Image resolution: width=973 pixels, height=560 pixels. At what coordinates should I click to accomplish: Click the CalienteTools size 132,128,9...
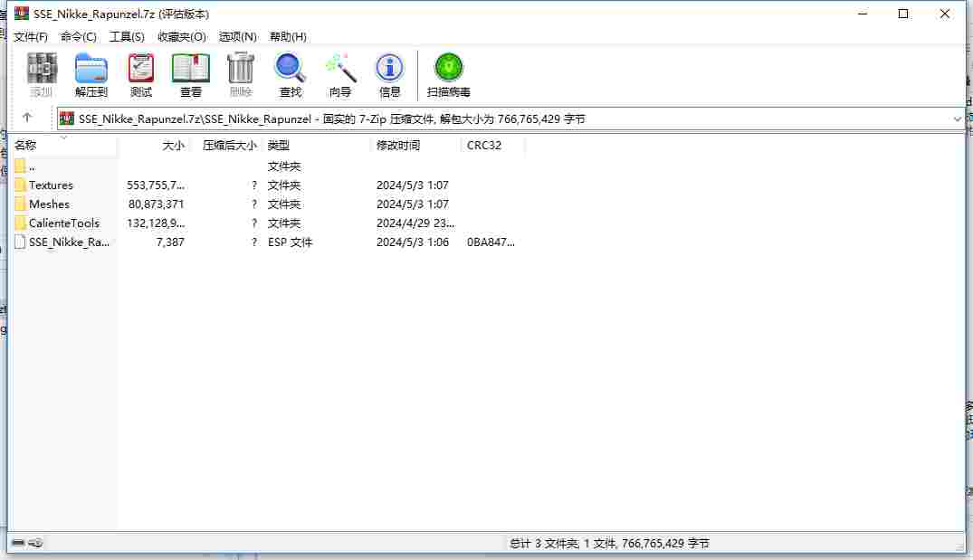(x=156, y=223)
